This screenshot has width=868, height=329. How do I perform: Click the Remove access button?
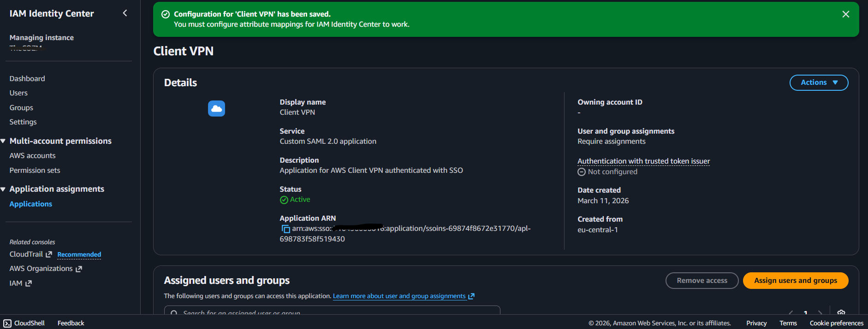tap(702, 281)
